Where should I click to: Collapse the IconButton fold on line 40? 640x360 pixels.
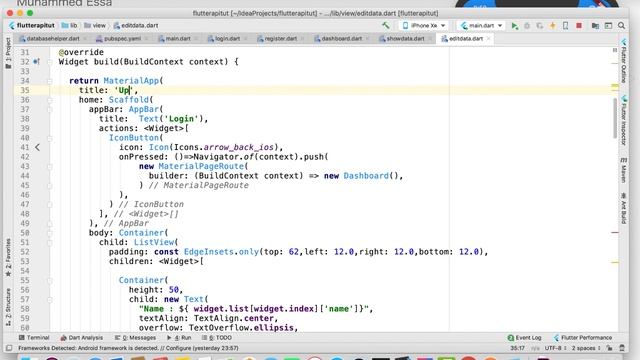[50, 138]
